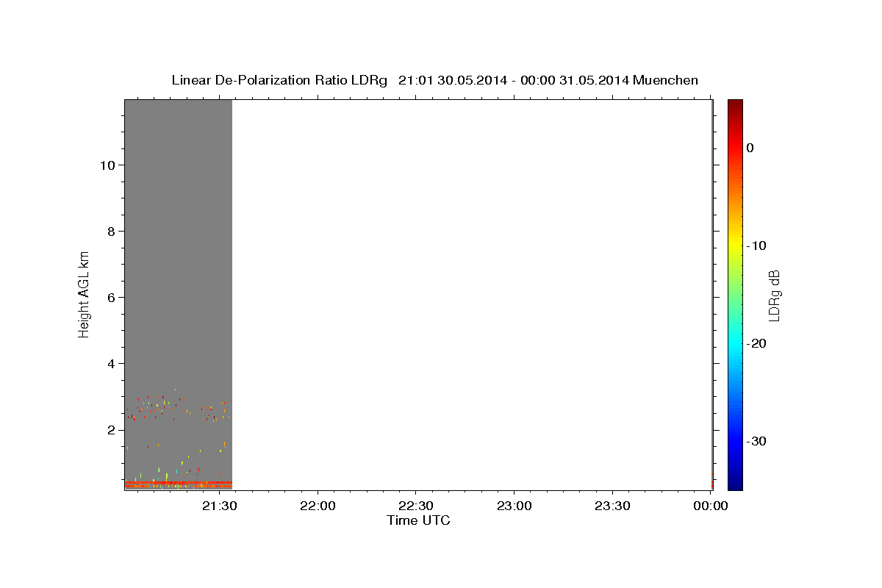The image size is (882, 588).
Task: Click the height tick label 2
Action: click(110, 430)
